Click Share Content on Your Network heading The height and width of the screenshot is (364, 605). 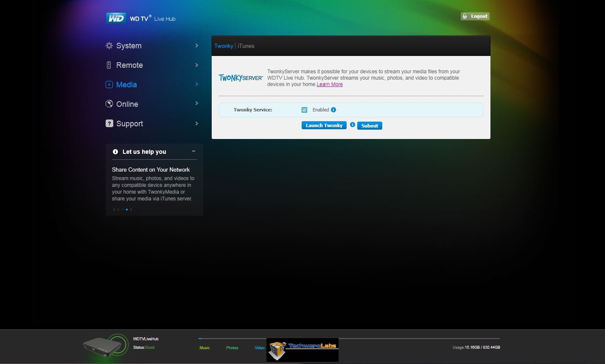[151, 169]
